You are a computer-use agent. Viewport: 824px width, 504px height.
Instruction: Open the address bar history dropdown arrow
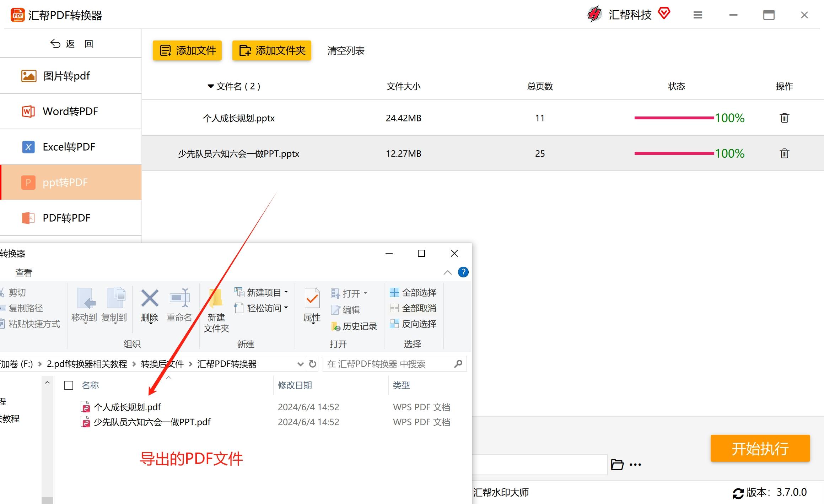(x=300, y=364)
